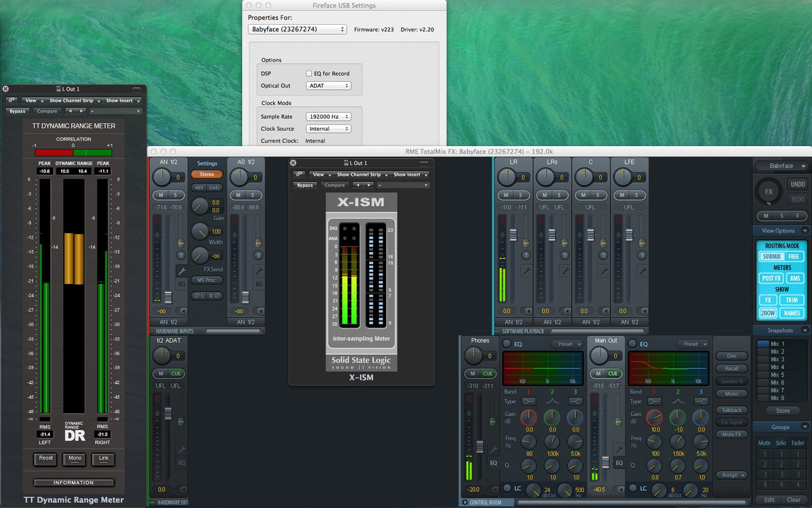Open the Sample Rate dropdown
The height and width of the screenshot is (508, 812).
[x=329, y=117]
